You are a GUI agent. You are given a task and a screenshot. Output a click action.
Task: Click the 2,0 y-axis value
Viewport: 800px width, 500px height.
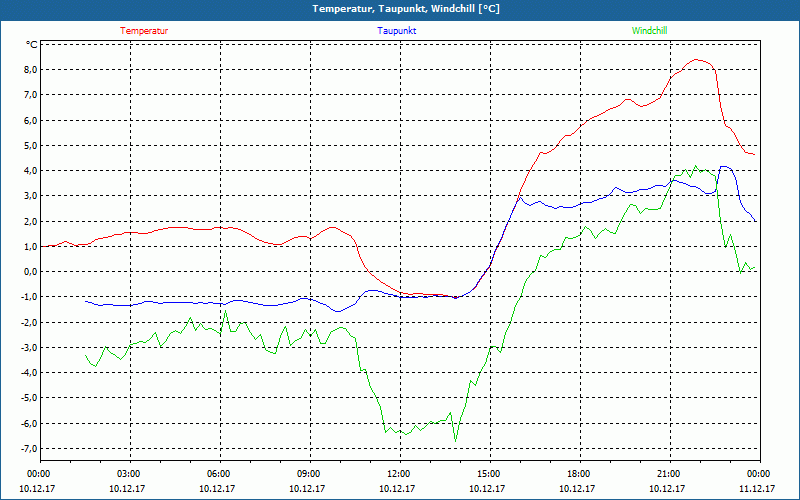pyautogui.click(x=31, y=221)
